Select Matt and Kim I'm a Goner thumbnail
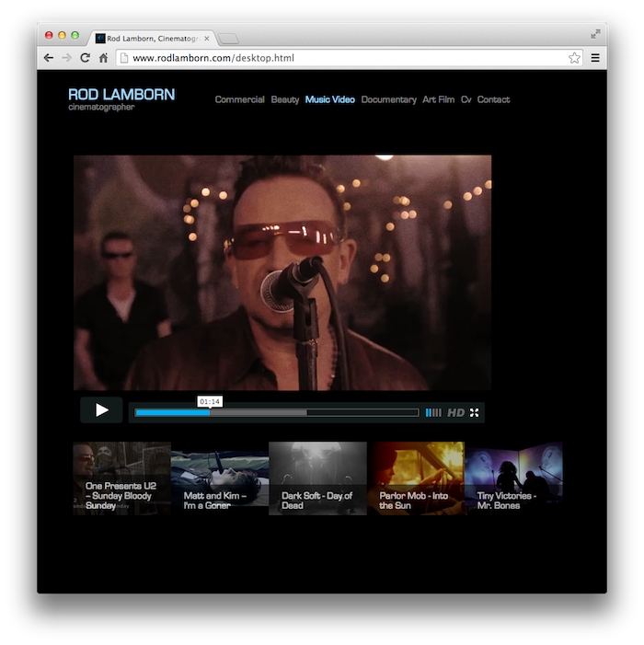Screen dimensions: 644x645 click(x=220, y=478)
